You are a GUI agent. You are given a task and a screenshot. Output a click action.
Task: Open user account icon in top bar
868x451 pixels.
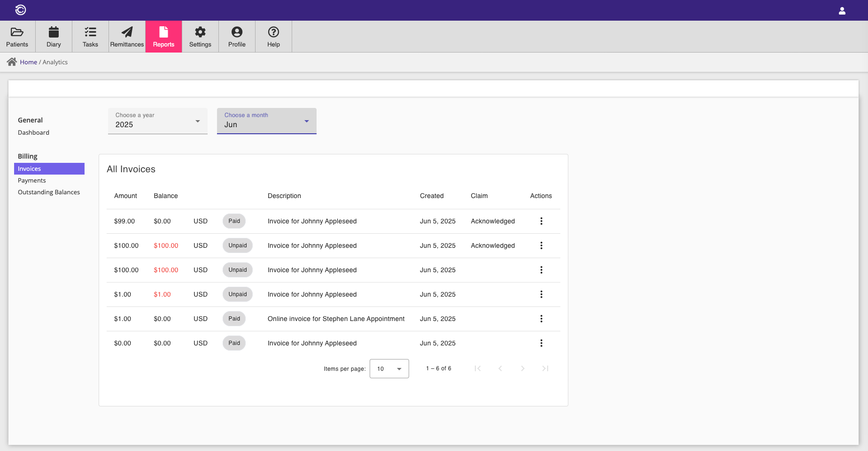pyautogui.click(x=842, y=10)
